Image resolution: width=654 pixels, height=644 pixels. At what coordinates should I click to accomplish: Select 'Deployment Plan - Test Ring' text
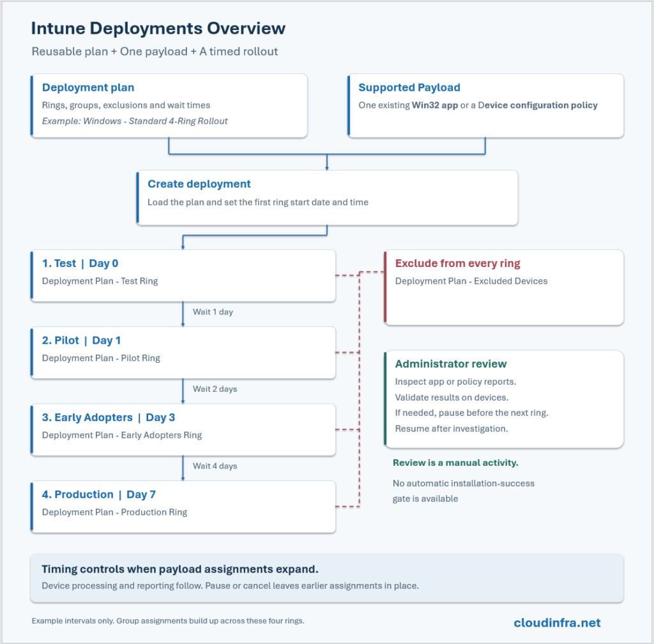[100, 281]
